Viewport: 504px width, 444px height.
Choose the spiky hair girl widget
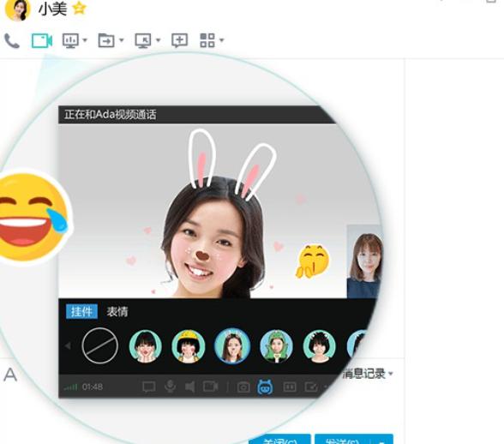click(320, 346)
